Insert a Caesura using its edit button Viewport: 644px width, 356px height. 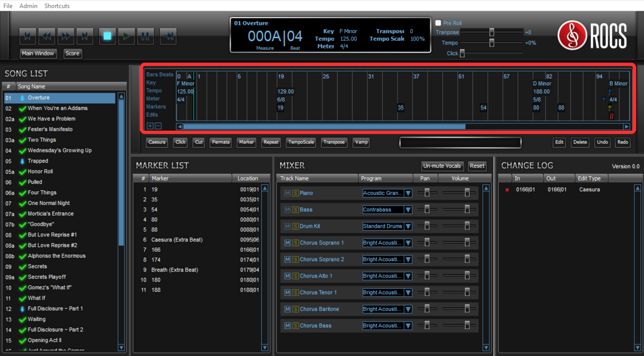coord(157,142)
